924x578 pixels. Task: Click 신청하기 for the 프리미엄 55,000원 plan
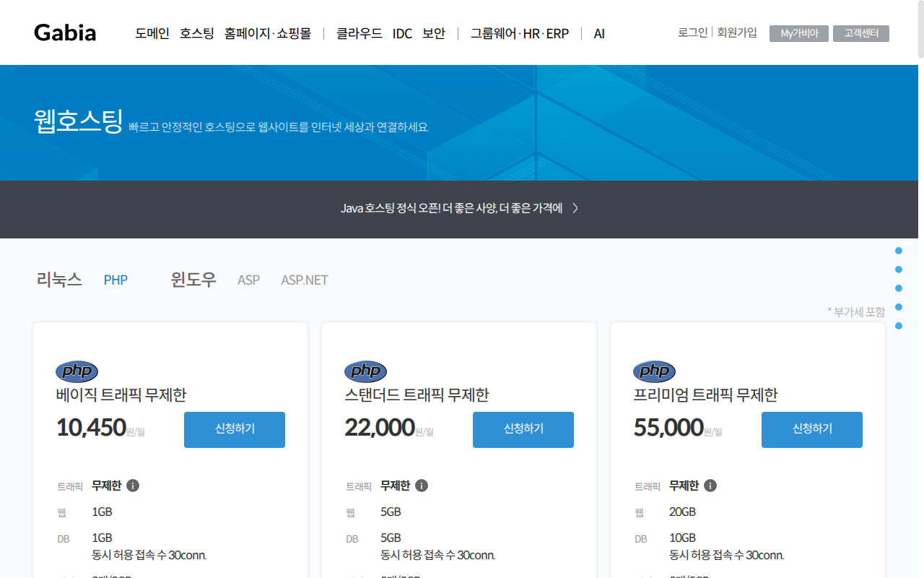(x=812, y=430)
